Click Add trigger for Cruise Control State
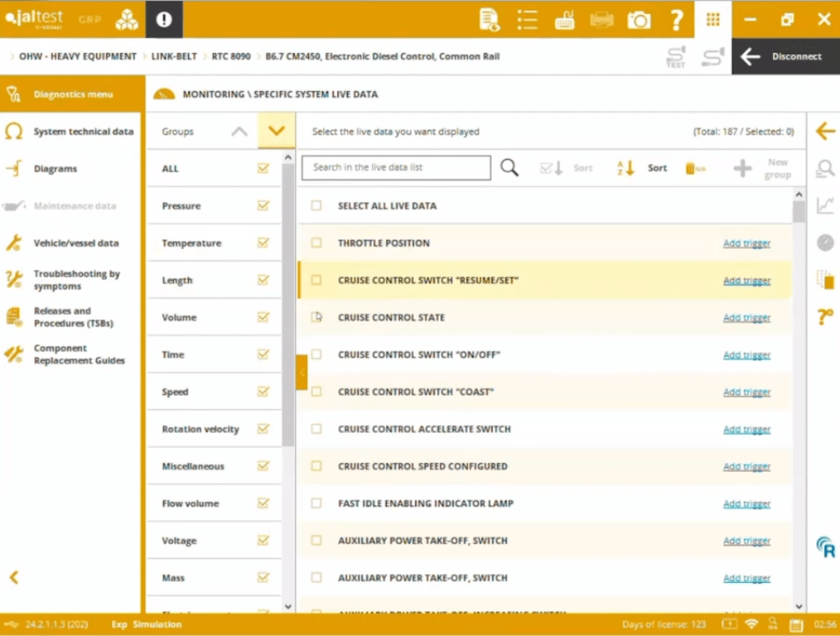840x636 pixels. [x=746, y=318]
